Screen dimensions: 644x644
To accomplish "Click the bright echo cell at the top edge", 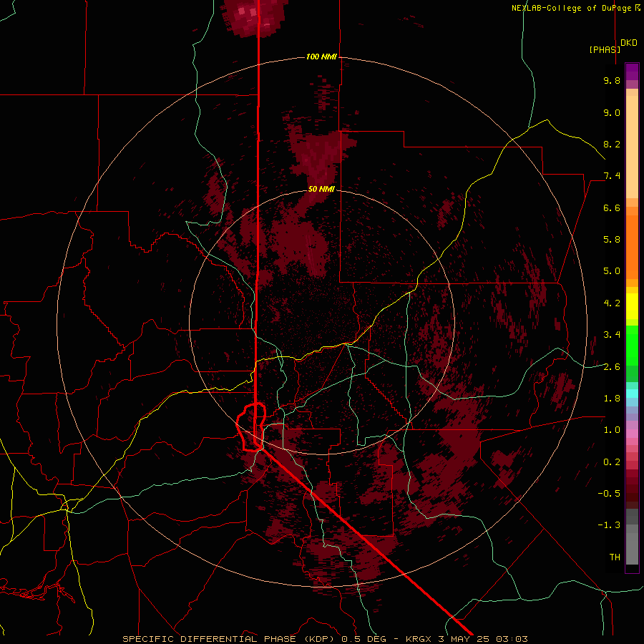I will (x=253, y=17).
